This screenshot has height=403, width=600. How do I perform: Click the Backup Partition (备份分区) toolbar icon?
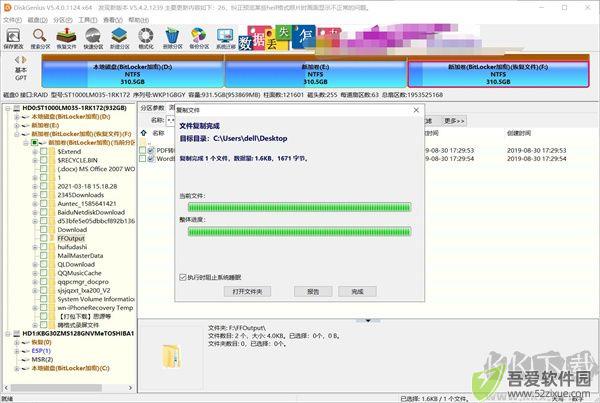click(199, 36)
